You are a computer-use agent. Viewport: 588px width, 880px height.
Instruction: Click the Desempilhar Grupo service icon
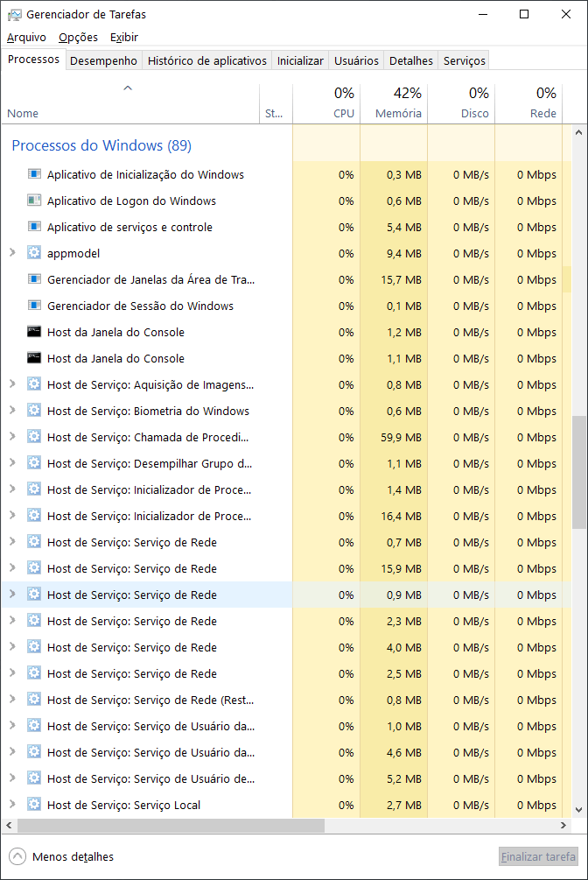click(x=34, y=463)
